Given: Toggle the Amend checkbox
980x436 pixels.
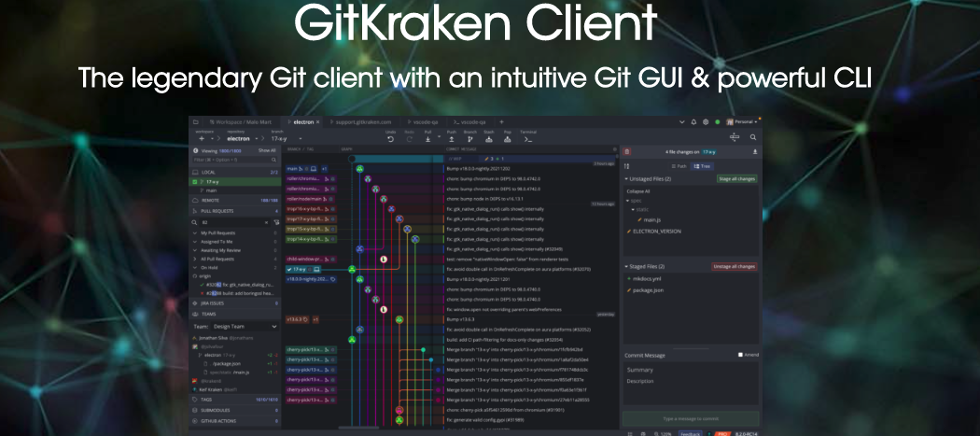Looking at the screenshot, I should coord(741,355).
